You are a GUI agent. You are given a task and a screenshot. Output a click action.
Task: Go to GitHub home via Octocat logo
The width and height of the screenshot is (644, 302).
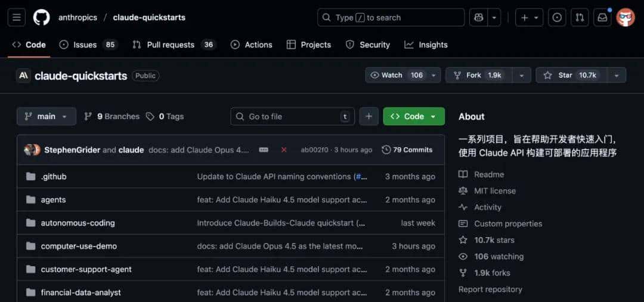coord(42,18)
